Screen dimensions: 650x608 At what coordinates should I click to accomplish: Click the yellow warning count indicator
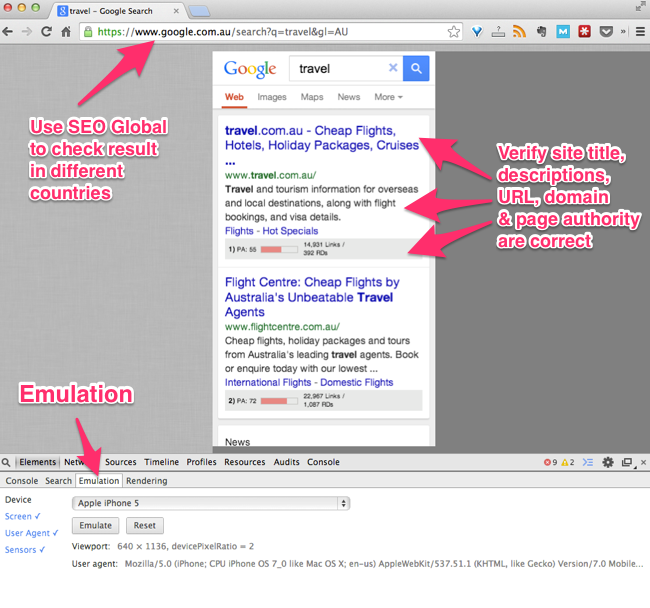[x=568, y=462]
